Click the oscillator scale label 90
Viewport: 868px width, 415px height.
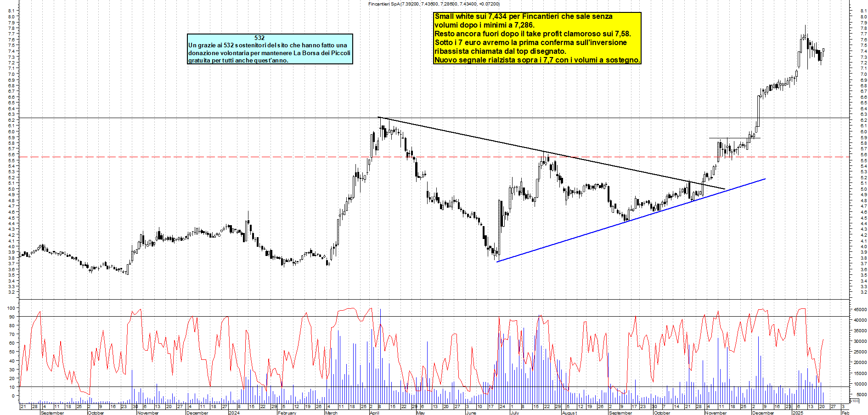12,317
